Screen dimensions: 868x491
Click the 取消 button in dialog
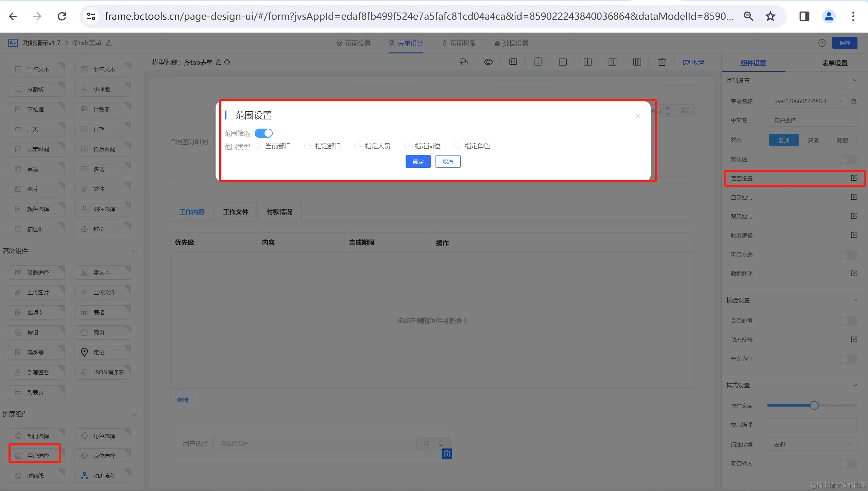[x=448, y=162]
